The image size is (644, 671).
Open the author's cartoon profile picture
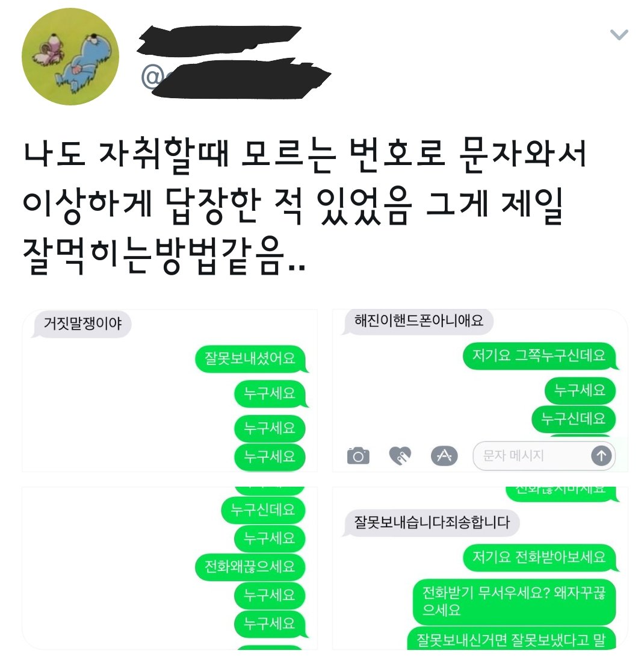click(70, 57)
